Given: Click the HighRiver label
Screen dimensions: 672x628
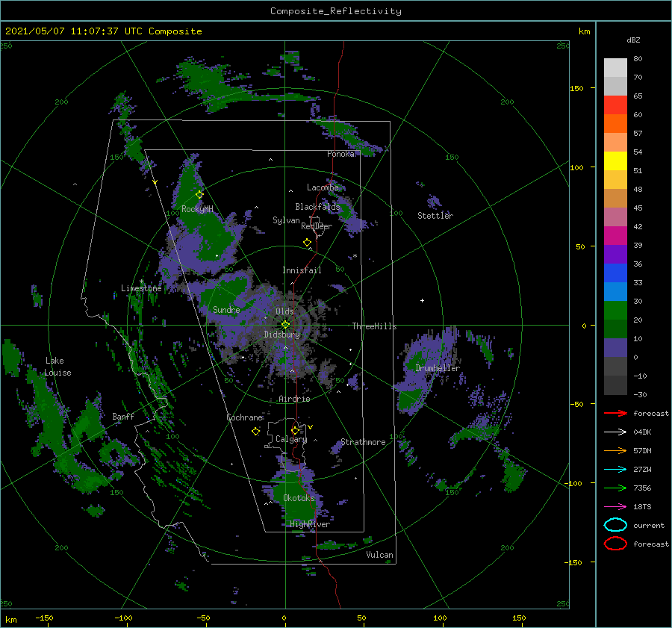Looking at the screenshot, I should pos(310,524).
